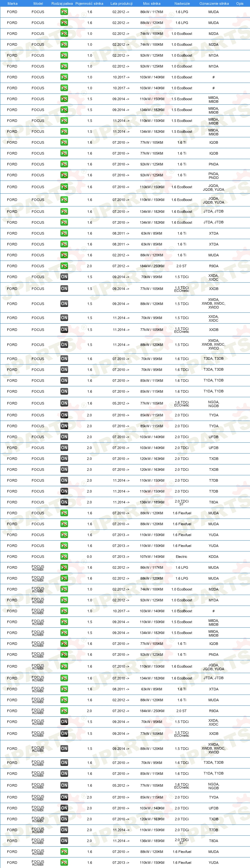Click petrol icon in FOCUS PNDA, PNDD row
Viewport: 250px width, 868px height.
pos(64,175)
